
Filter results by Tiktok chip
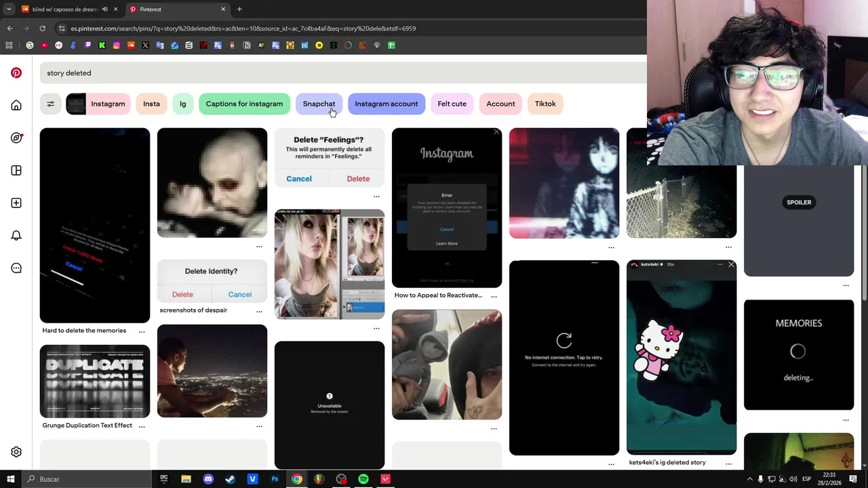click(545, 104)
